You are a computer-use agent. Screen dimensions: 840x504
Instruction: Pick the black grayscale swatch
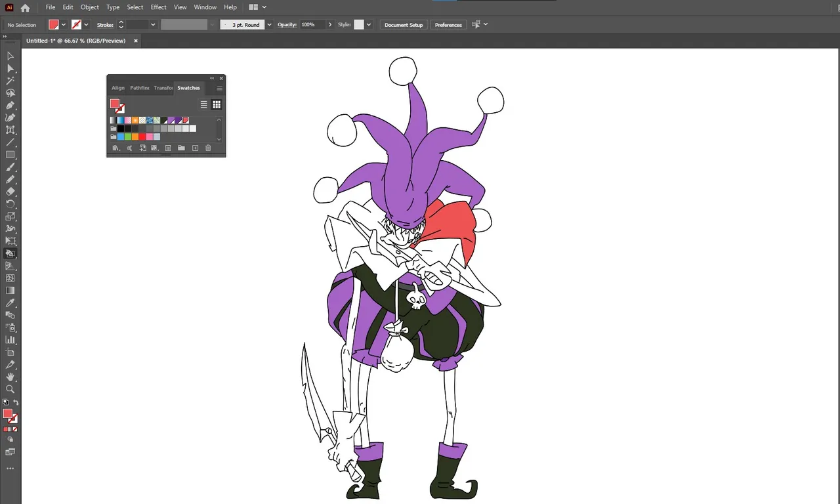pos(121,129)
